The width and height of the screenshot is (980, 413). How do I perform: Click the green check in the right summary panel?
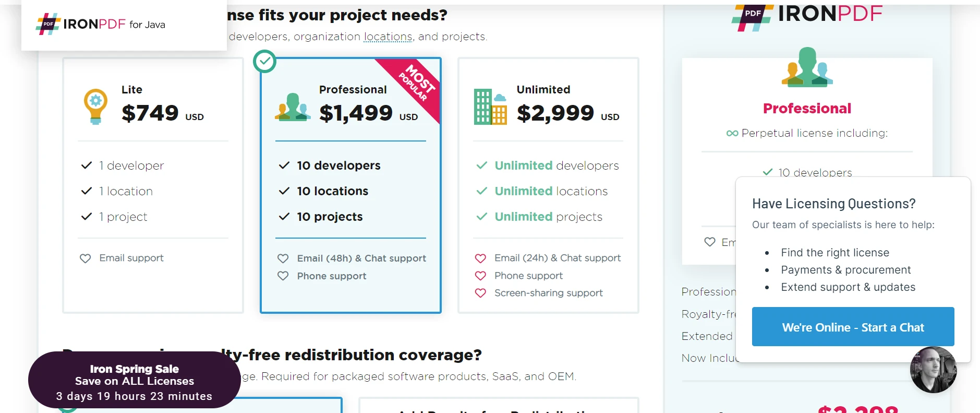click(x=768, y=172)
